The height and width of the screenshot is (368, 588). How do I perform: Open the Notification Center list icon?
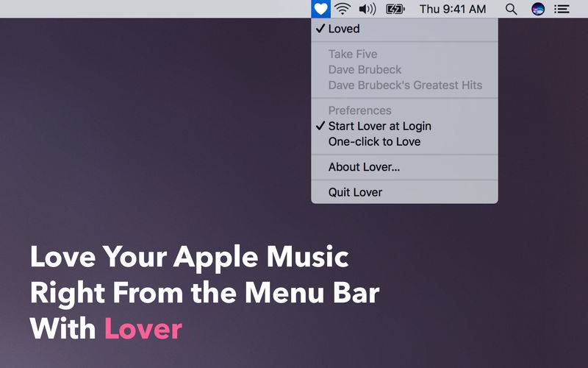[x=562, y=9]
